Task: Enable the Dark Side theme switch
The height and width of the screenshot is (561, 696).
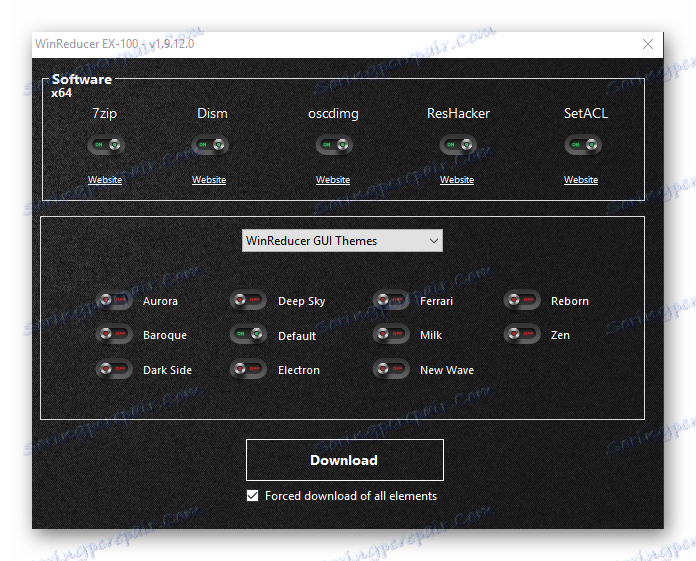Action: click(114, 369)
